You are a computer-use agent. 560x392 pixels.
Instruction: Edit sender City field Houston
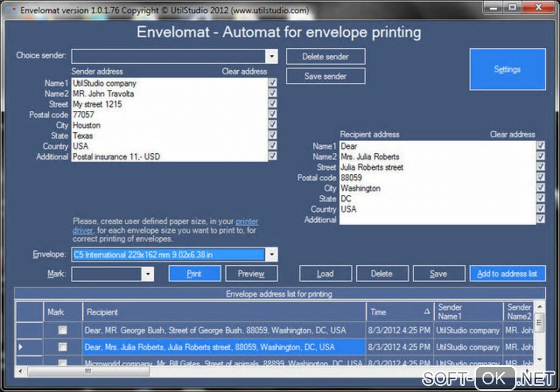[170, 125]
